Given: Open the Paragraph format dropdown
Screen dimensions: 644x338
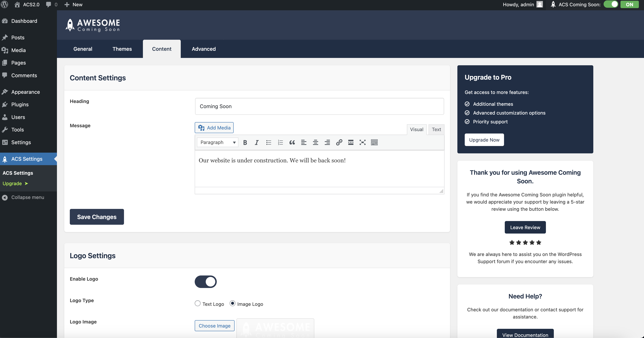Looking at the screenshot, I should coord(217,143).
